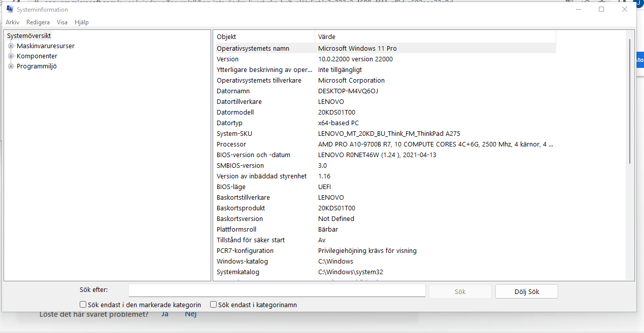644x333 pixels.
Task: Click value AMD PRO A10-9700B R7 processor
Action: tap(435, 144)
